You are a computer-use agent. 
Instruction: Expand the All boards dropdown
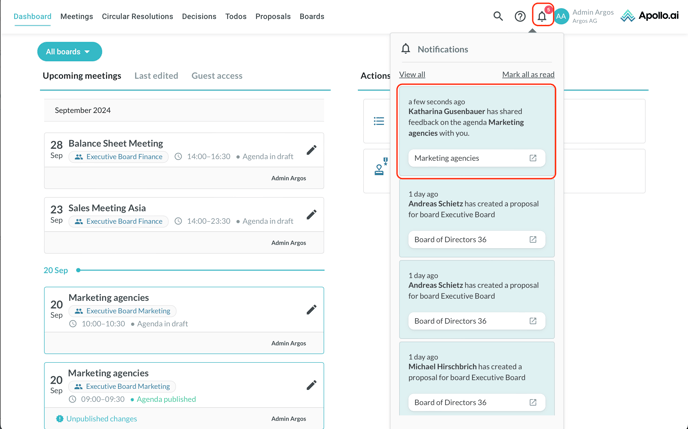[69, 51]
